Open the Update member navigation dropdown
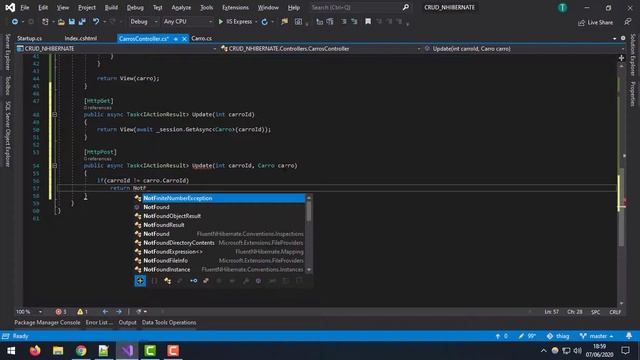 tap(524, 49)
